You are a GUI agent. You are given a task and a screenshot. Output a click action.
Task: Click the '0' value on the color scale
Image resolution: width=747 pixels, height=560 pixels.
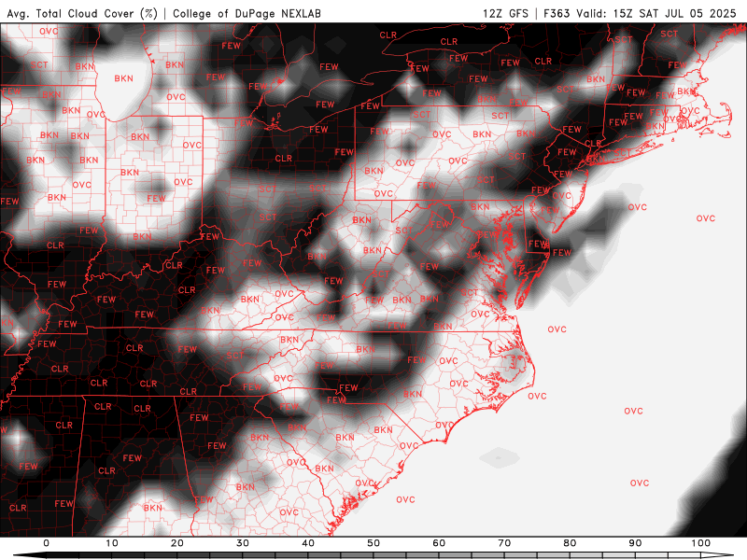coord(46,543)
